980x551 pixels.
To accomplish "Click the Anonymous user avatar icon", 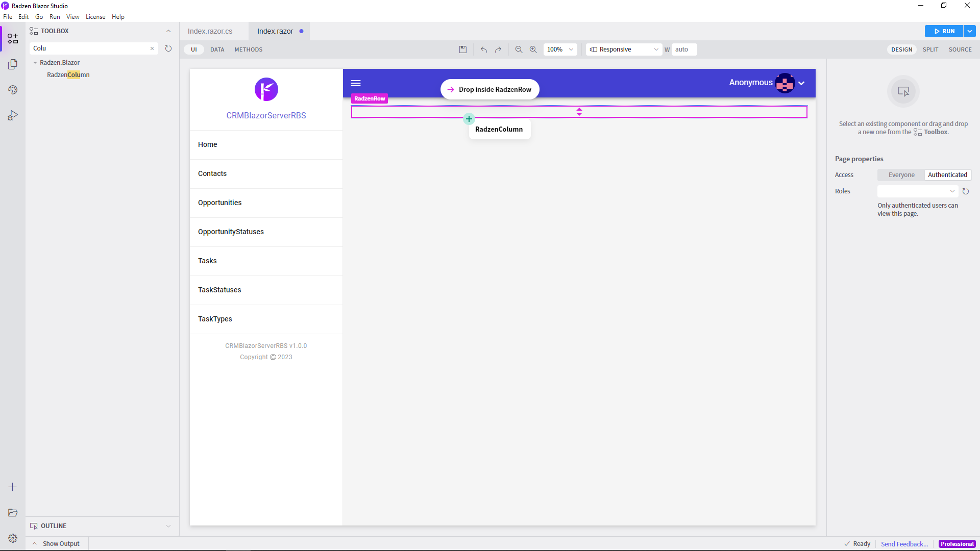I will 785,83.
